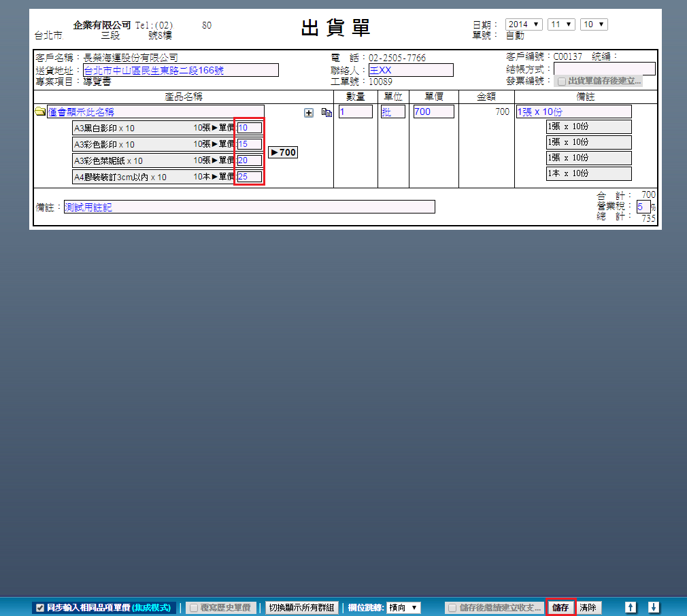This screenshot has width=687, height=616.
Task: Click the 營業稅 tax percent field
Action: [643, 206]
